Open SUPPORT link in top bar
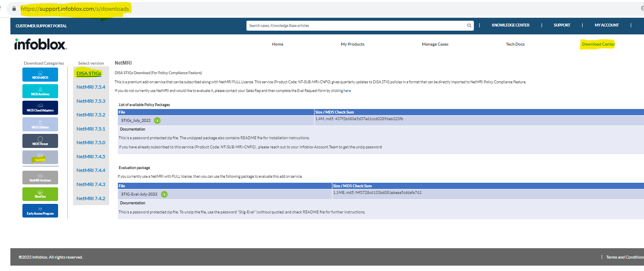Screen dimensions: 644x271 (x=562, y=25)
